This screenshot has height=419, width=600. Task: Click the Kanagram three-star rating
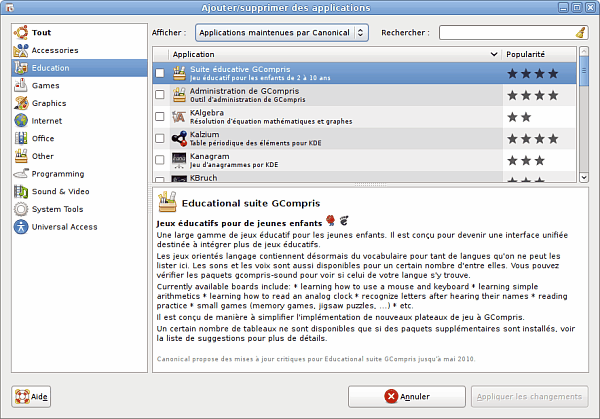tap(526, 160)
